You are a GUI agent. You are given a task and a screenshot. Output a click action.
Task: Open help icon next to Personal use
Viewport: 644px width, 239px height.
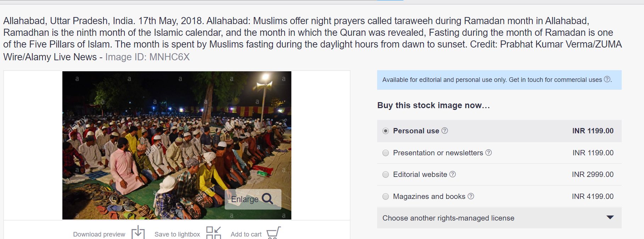click(444, 130)
